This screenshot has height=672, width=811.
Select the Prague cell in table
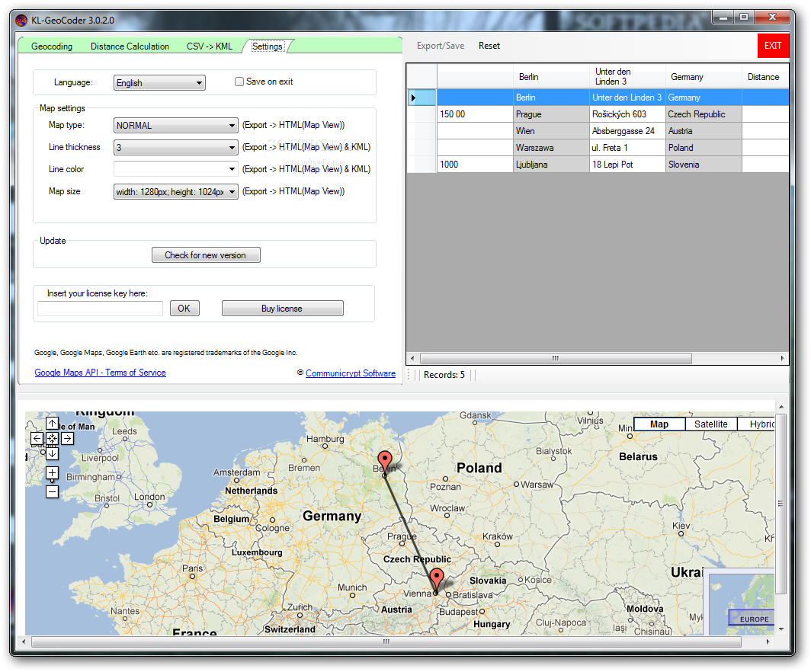(x=551, y=114)
